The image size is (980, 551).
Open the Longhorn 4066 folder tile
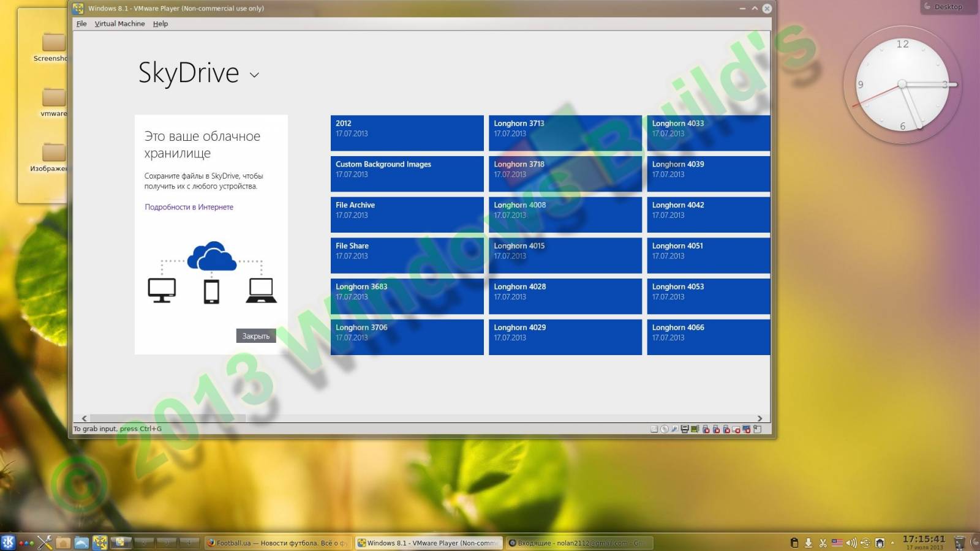(x=709, y=337)
